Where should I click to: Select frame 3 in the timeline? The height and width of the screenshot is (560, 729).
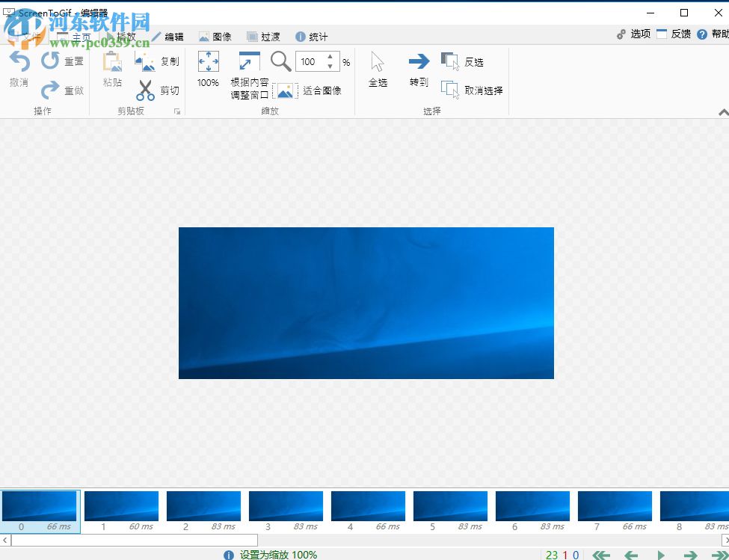point(286,506)
